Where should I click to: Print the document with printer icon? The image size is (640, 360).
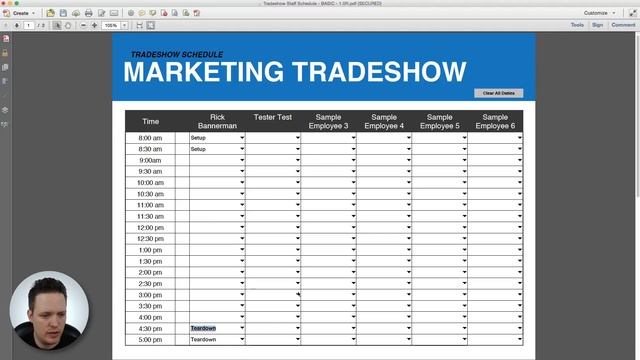pyautogui.click(x=89, y=13)
